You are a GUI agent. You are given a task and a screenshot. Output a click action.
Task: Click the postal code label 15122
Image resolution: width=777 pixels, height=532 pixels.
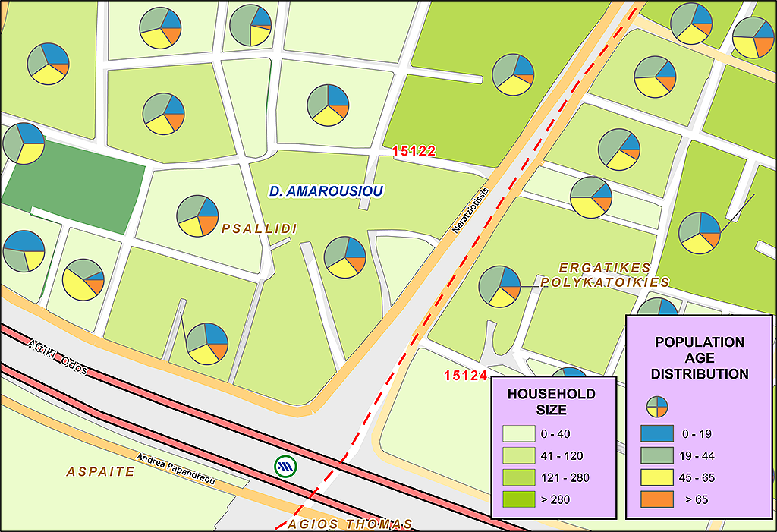pyautogui.click(x=414, y=151)
